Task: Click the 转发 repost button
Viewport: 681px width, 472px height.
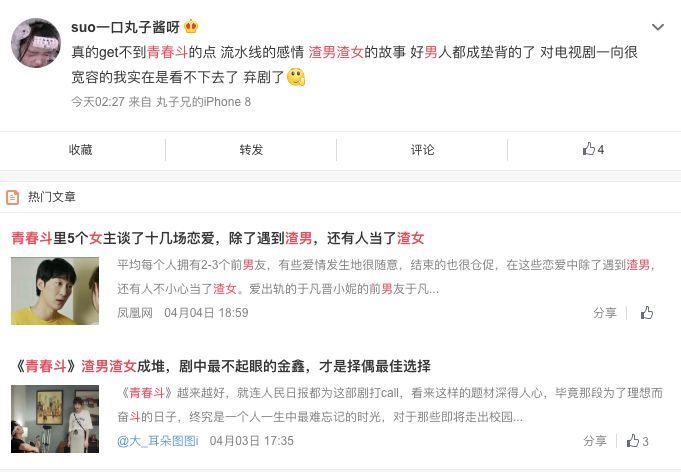Action: [251, 150]
